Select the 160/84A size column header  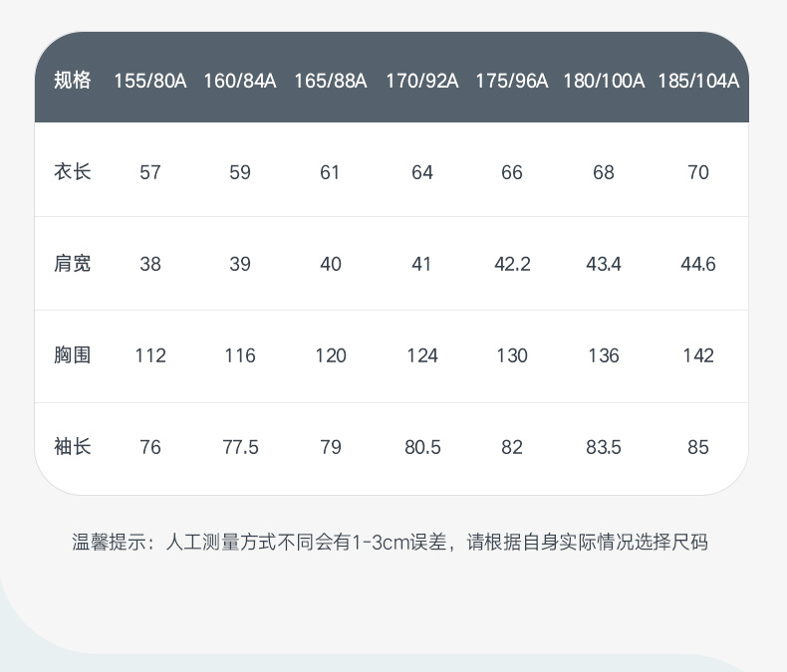tap(240, 81)
